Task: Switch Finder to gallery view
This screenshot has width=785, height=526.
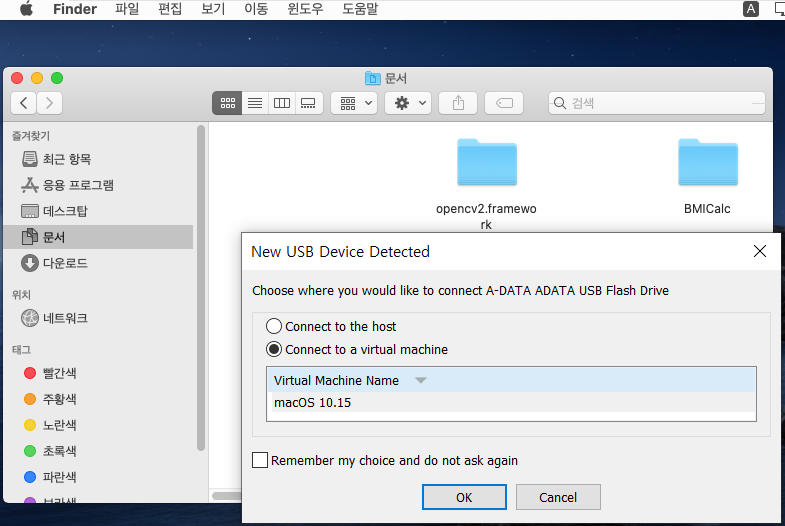Action: tap(308, 103)
